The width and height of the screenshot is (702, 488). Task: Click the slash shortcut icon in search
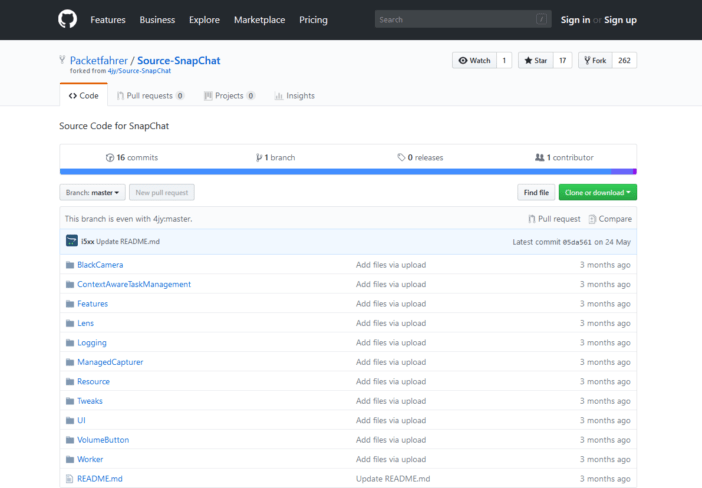click(x=541, y=19)
